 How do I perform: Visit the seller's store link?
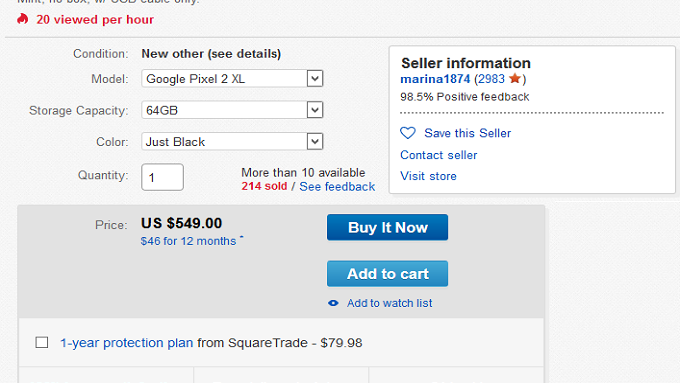[x=428, y=176]
